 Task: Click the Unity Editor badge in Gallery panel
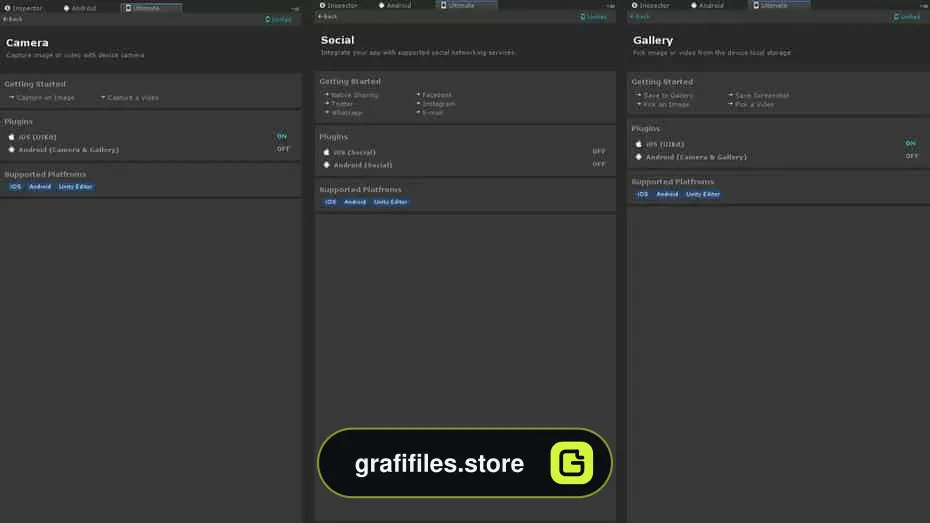click(x=703, y=194)
